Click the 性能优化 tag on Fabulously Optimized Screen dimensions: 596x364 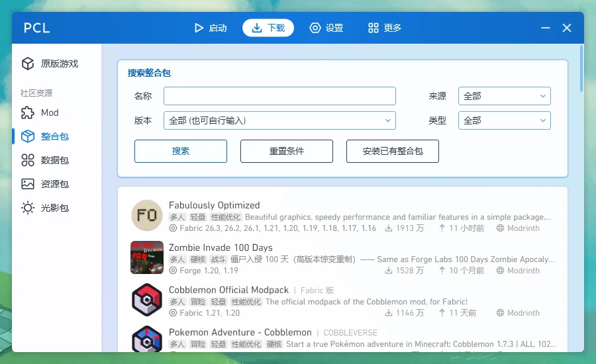[226, 217]
